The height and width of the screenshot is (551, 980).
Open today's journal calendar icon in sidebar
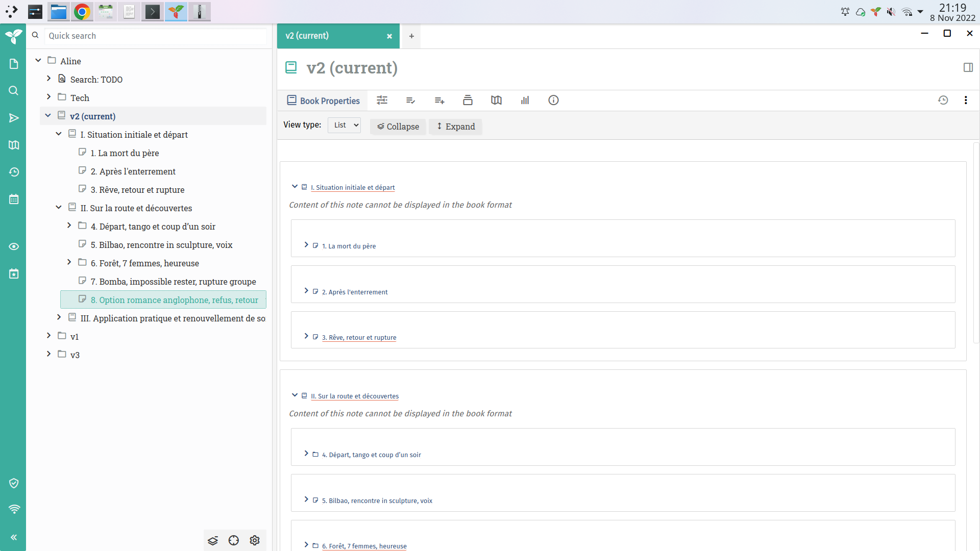click(x=14, y=274)
